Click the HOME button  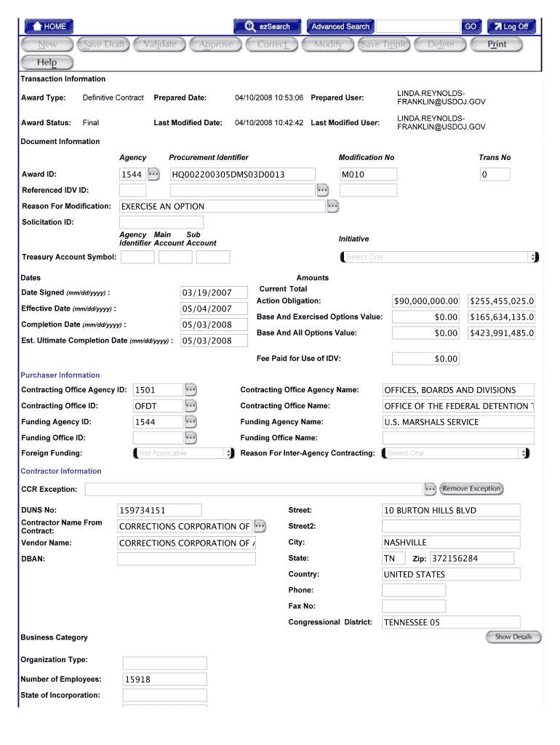[x=49, y=26]
